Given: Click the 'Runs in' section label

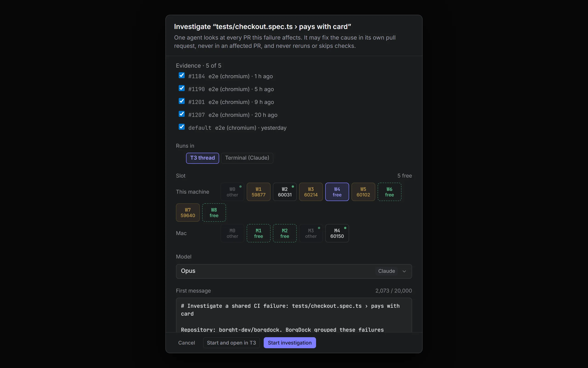Looking at the screenshot, I should [185, 146].
